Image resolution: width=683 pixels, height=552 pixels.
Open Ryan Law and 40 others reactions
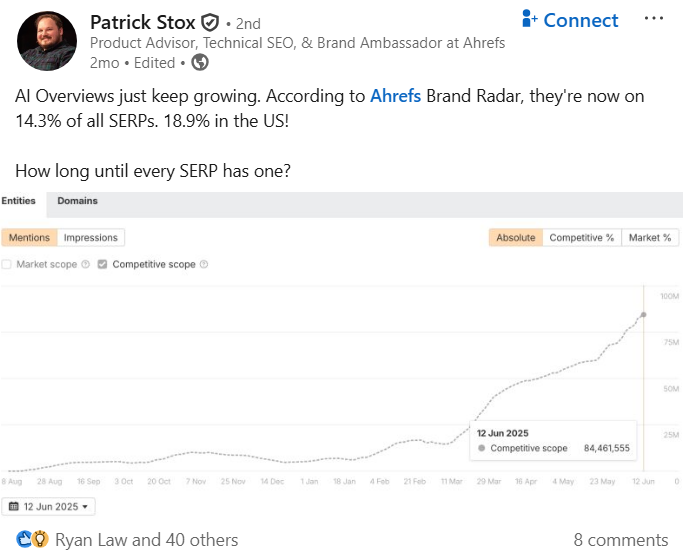[146, 540]
